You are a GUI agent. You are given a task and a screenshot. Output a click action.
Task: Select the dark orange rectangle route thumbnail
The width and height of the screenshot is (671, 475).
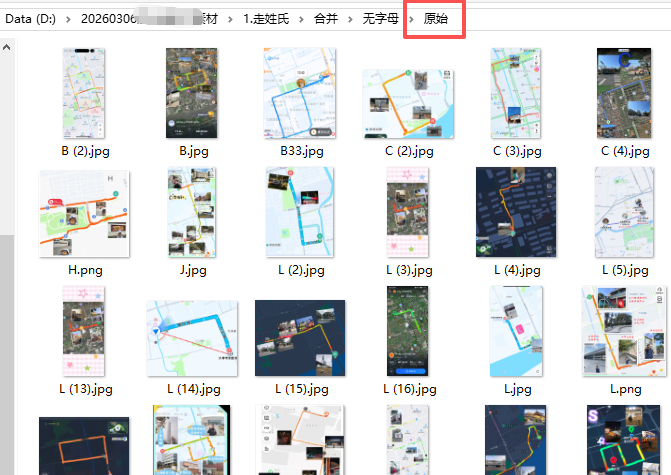pyautogui.click(x=84, y=446)
